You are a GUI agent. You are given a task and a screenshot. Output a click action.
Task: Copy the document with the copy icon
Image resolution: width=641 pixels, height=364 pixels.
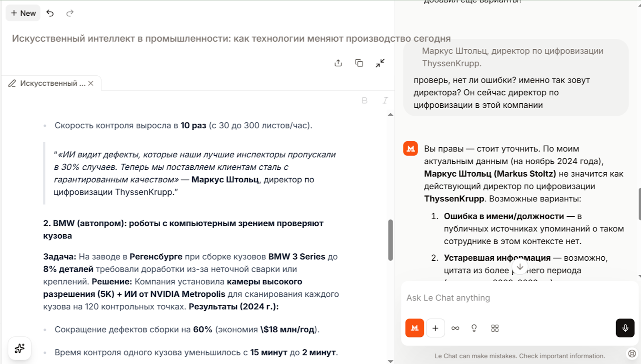point(359,63)
